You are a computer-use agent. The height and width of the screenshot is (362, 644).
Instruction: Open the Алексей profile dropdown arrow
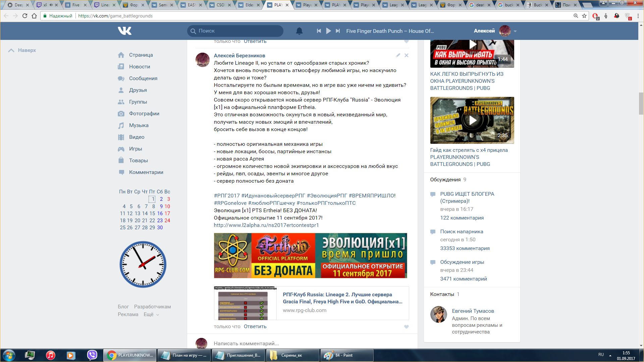tap(515, 31)
